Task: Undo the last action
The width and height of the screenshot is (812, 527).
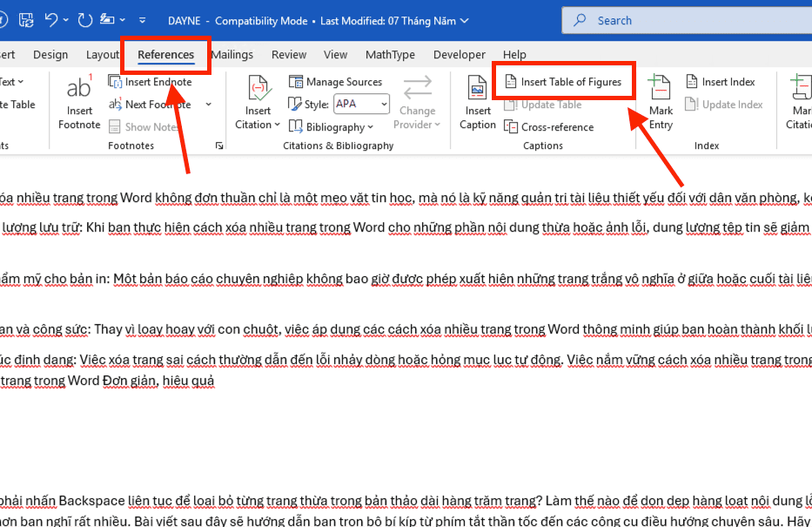Action: pyautogui.click(x=50, y=20)
